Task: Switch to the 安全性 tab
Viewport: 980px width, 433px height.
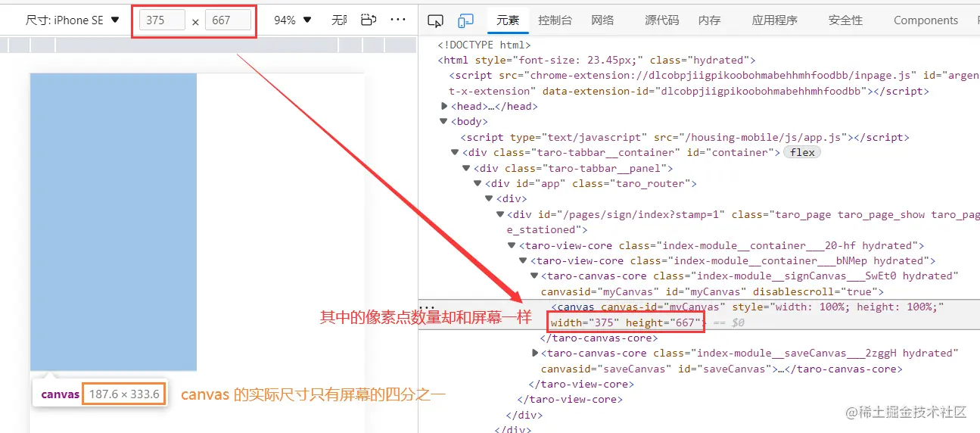Action: [845, 20]
